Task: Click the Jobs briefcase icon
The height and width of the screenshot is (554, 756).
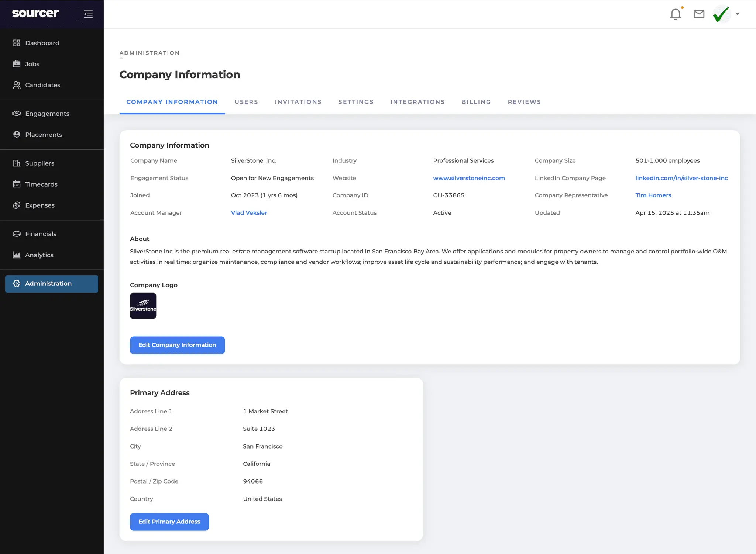Action: pos(17,64)
